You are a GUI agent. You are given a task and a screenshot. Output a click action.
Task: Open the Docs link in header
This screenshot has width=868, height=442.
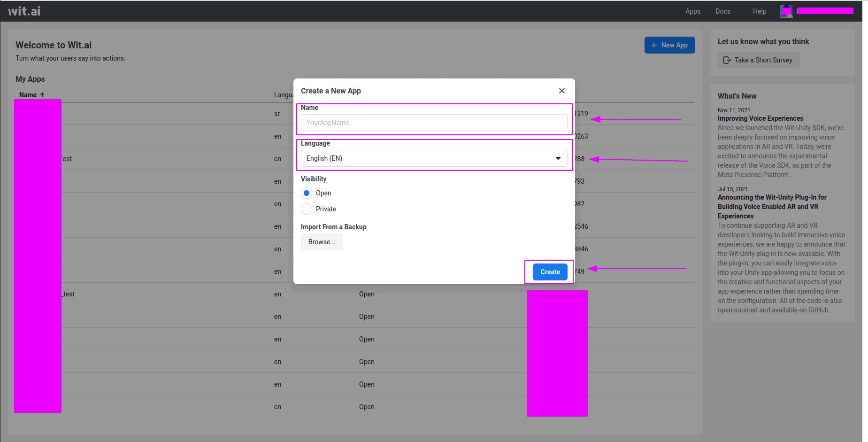[722, 11]
